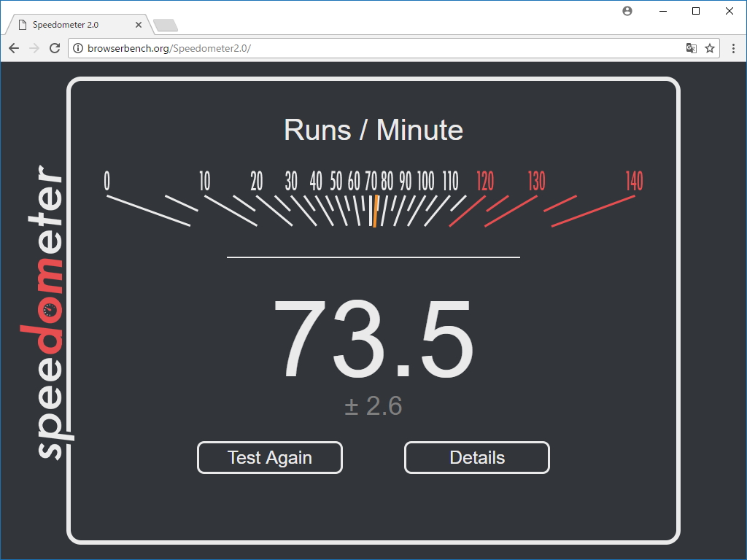
Task: Close the Speedometer 2.0 tab
Action: pos(138,24)
